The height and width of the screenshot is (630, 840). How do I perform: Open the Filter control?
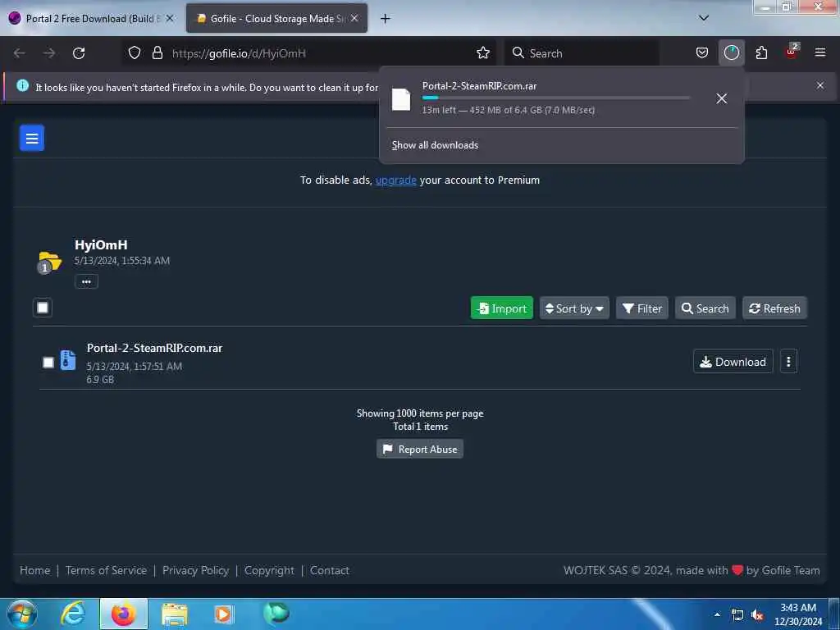click(641, 308)
